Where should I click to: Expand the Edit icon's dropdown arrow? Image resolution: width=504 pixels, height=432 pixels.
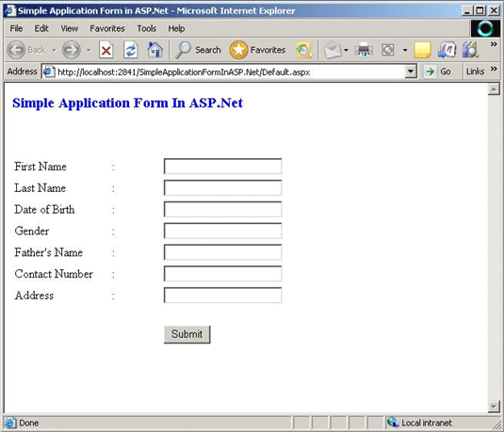tap(405, 50)
